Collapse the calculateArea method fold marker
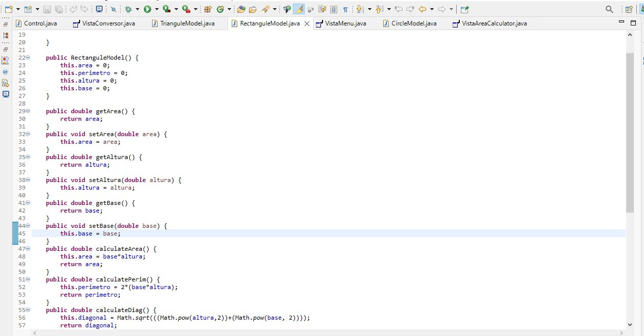 (x=28, y=249)
